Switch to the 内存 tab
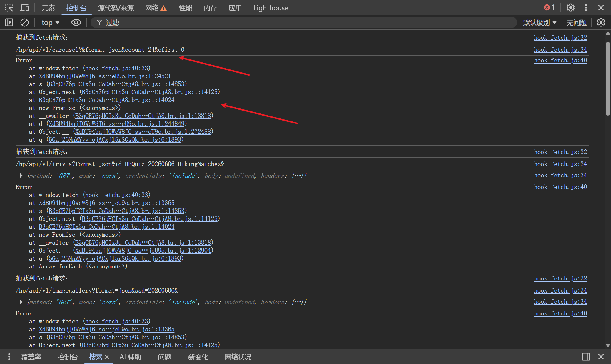The image size is (611, 364). [210, 8]
